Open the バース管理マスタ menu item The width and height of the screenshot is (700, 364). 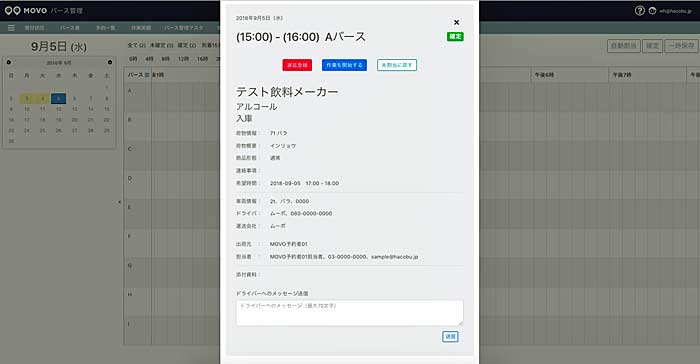[x=183, y=28]
